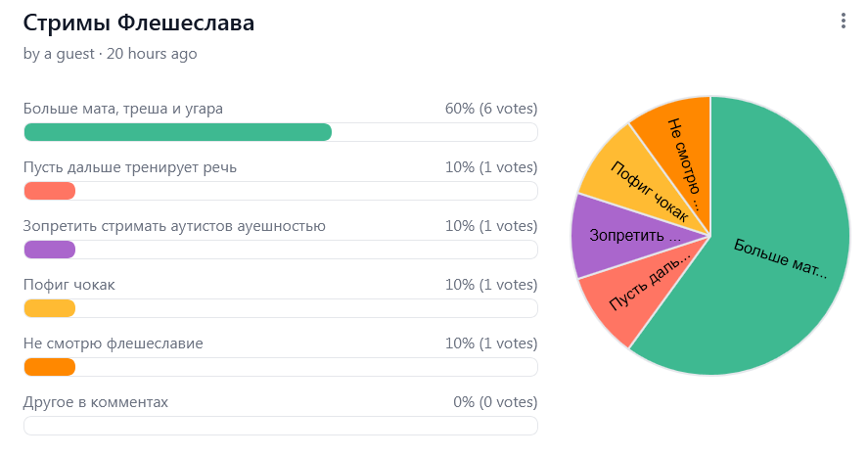Select option "Пусть дальше тренирует речь"
This screenshot has width=868, height=457.
[130, 167]
